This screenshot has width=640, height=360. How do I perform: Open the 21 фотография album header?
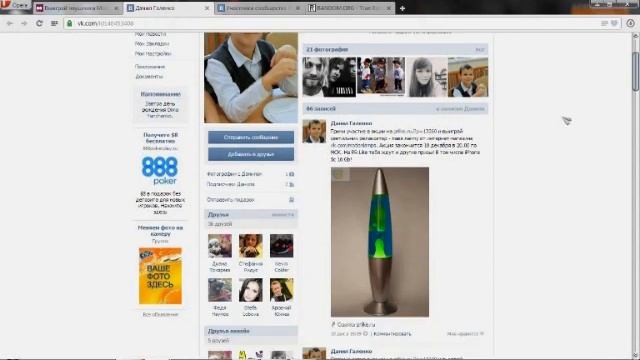(x=395, y=50)
